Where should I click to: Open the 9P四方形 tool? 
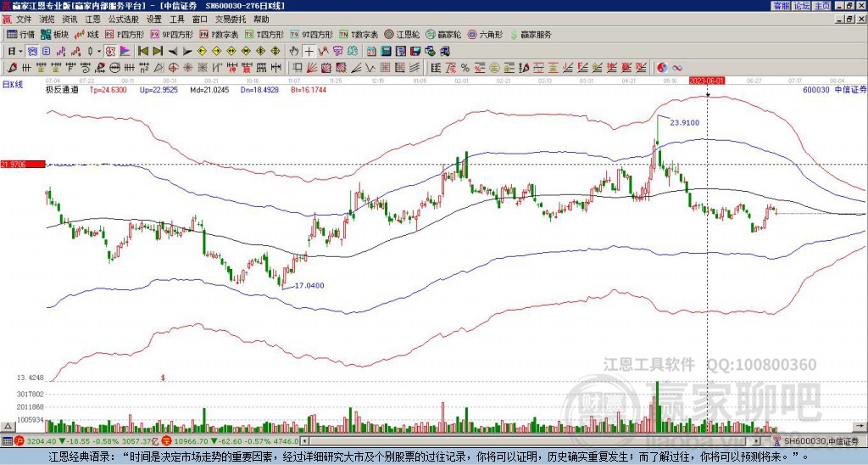pyautogui.click(x=171, y=34)
